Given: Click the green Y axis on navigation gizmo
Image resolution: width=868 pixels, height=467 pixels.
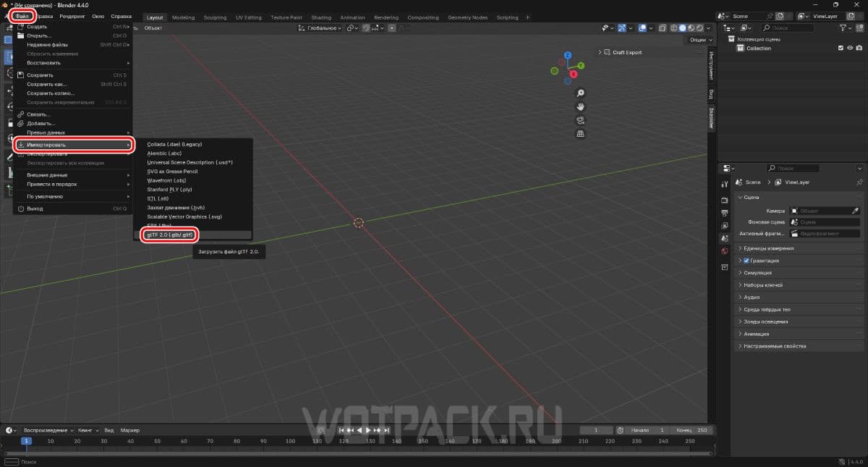Looking at the screenshot, I should point(581,65).
